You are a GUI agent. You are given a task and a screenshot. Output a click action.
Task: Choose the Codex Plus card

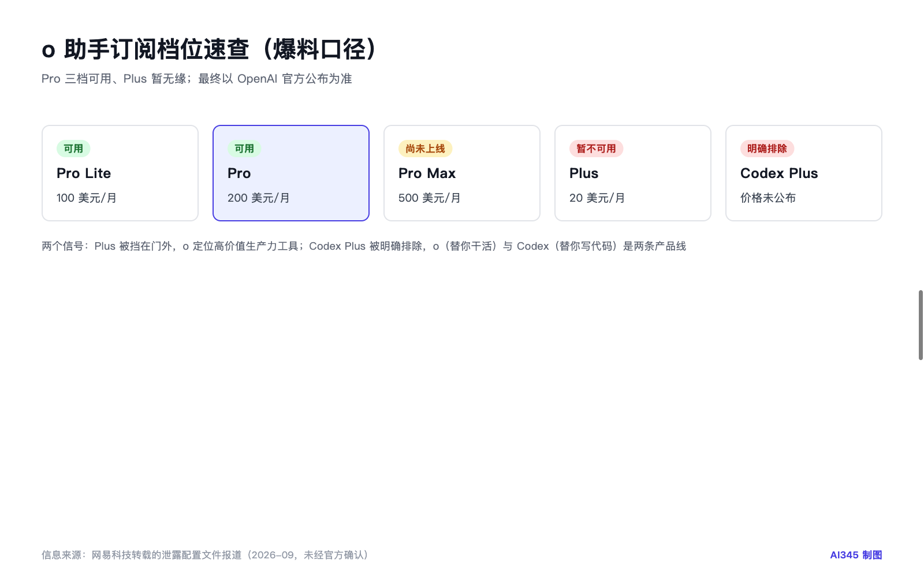coord(804,173)
